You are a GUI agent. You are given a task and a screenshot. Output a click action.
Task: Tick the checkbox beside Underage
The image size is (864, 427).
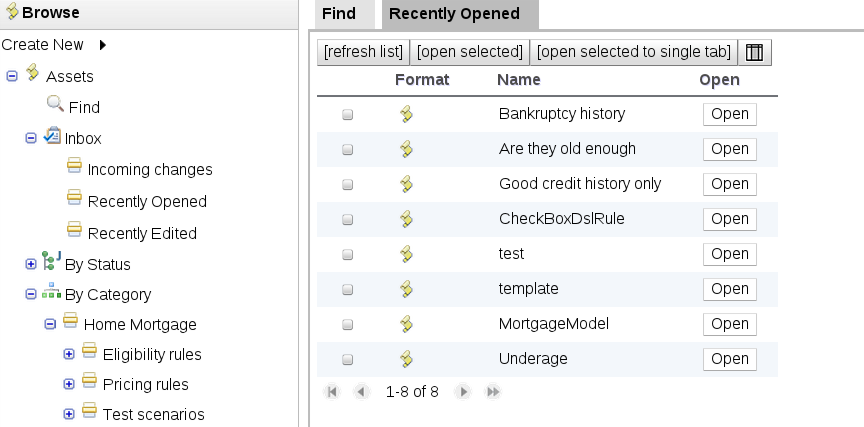pos(348,360)
